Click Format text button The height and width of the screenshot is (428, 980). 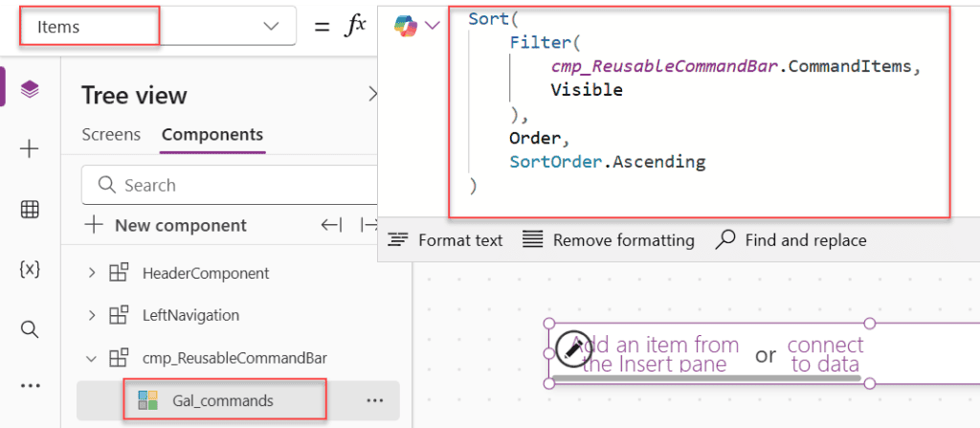click(445, 240)
